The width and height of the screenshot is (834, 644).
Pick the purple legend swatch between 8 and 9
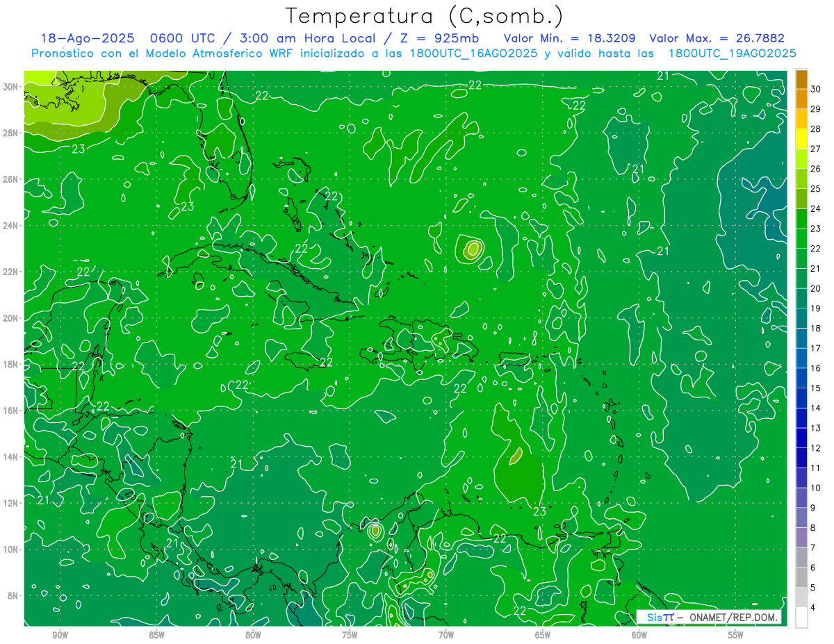(x=801, y=518)
